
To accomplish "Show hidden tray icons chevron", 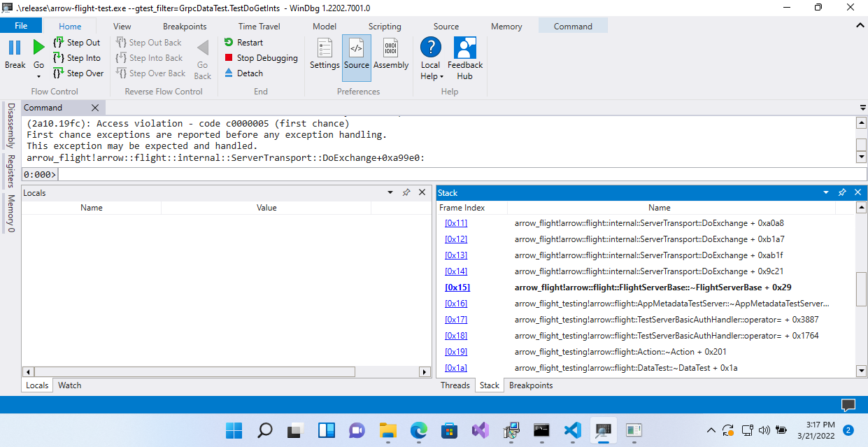I will (711, 430).
